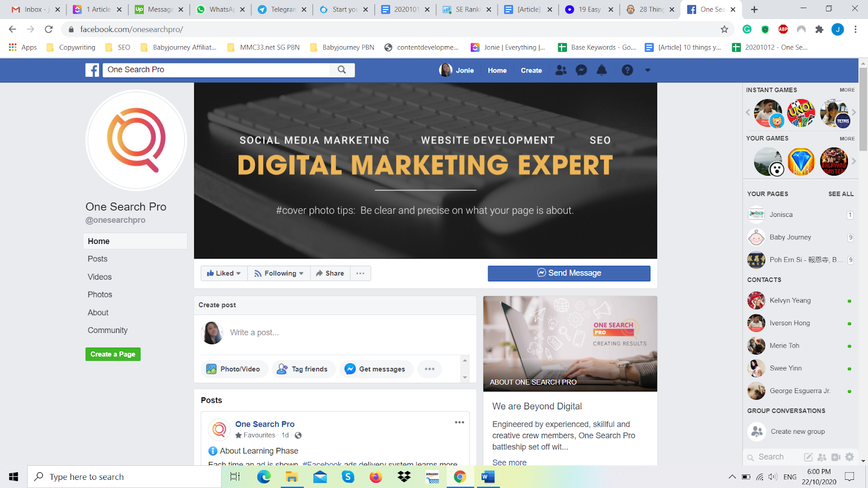The height and width of the screenshot is (488, 868).
Task: Click the new group chat icon
Action: (822, 457)
